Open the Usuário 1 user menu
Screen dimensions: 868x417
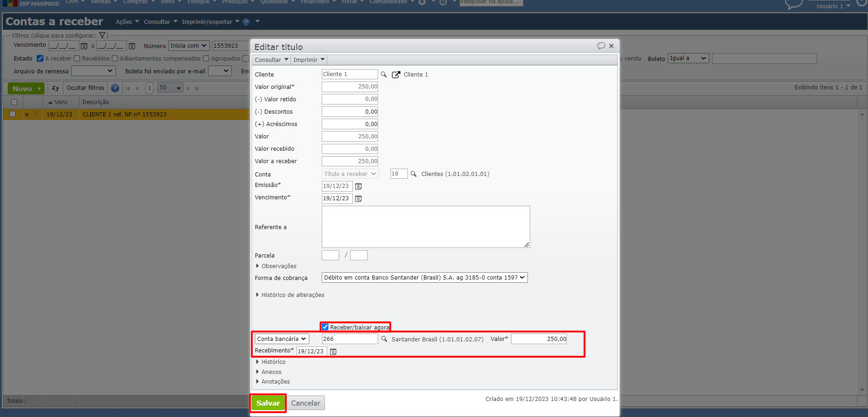tap(833, 6)
